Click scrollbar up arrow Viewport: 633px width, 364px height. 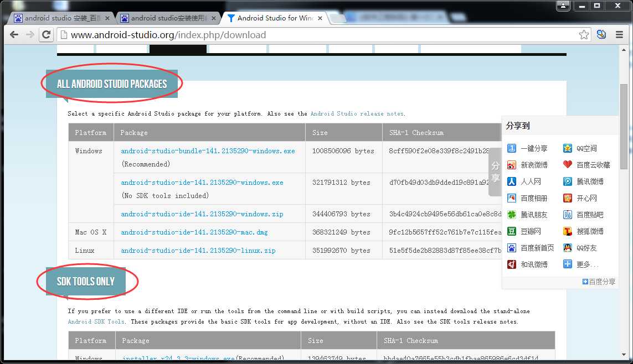pyautogui.click(x=624, y=50)
